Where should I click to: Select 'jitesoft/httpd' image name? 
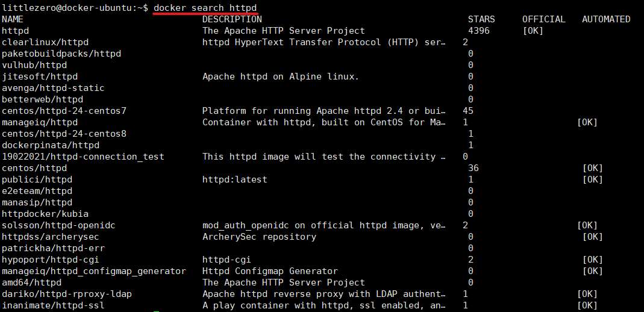tap(40, 76)
